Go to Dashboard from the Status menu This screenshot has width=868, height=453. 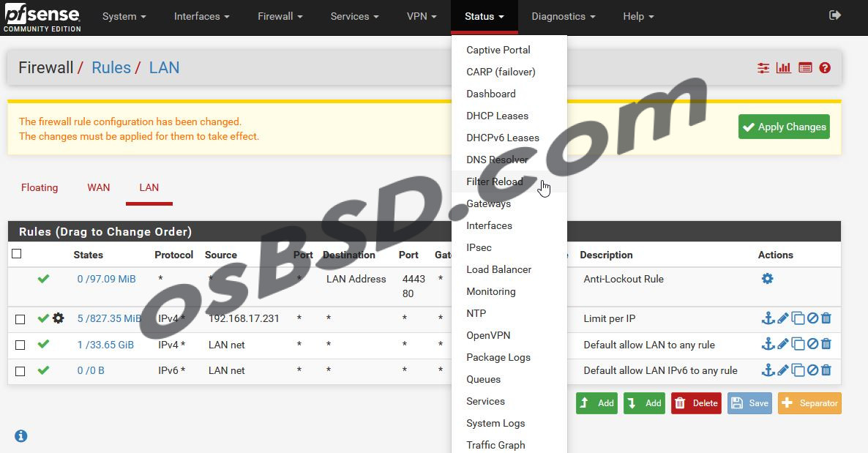(x=491, y=94)
